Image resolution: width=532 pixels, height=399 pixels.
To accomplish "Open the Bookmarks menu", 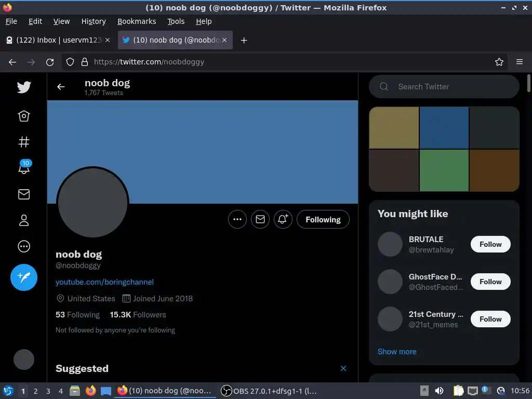I will tap(137, 21).
